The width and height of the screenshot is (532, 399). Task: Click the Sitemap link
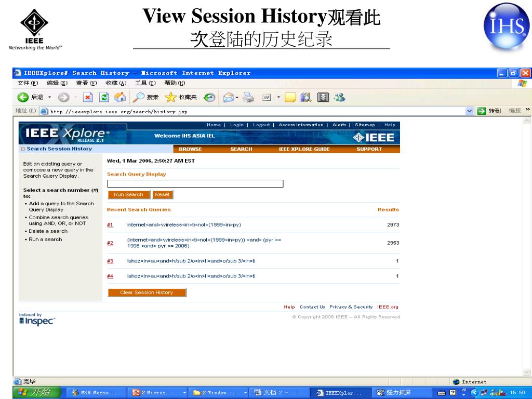point(365,125)
